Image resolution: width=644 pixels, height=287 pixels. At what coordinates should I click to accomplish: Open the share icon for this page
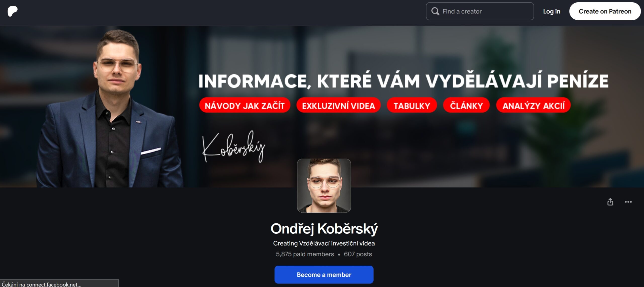[610, 202]
